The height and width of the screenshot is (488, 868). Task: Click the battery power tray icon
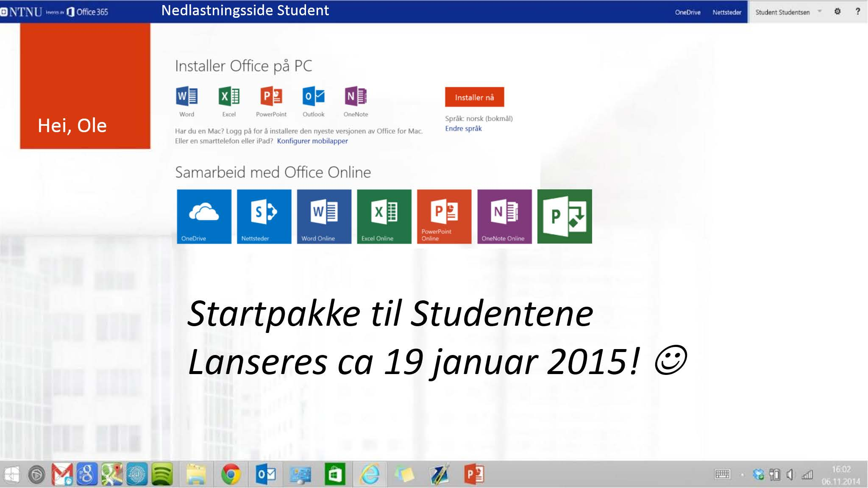775,474
